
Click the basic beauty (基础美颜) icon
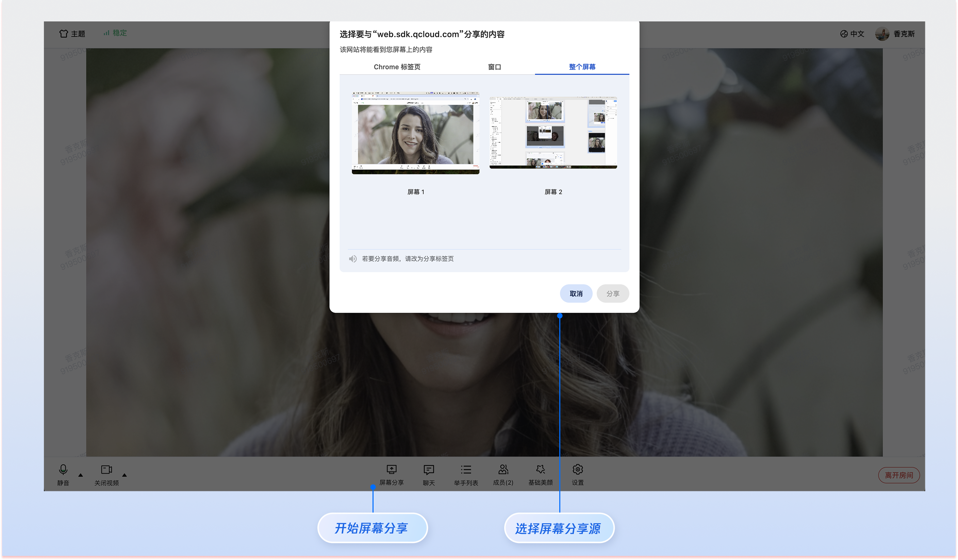click(540, 470)
